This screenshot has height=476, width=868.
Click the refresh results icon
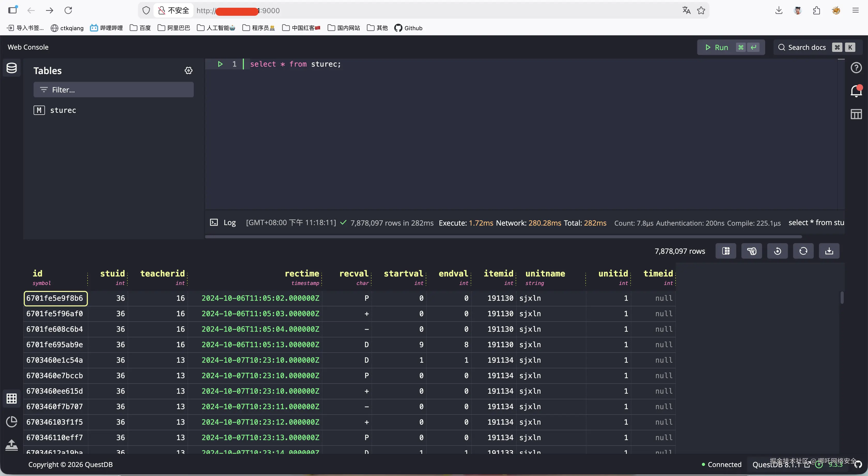803,251
